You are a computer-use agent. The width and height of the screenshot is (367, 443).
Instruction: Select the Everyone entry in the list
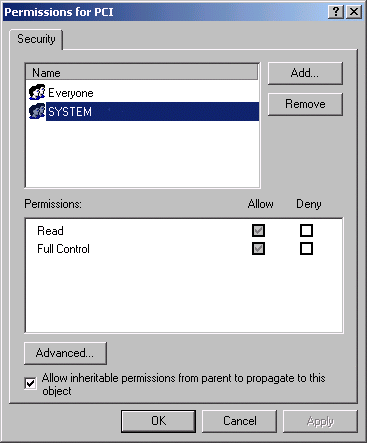pyautogui.click(x=71, y=93)
